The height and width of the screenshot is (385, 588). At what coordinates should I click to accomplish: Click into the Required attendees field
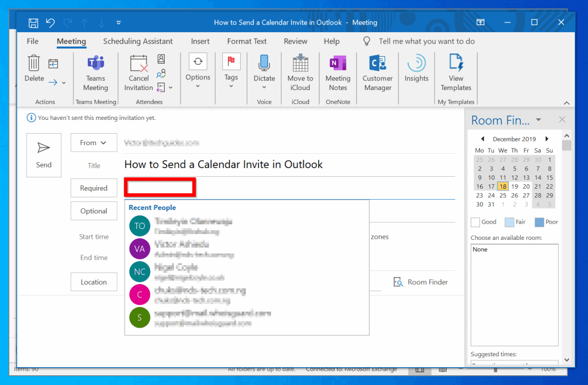click(x=289, y=188)
